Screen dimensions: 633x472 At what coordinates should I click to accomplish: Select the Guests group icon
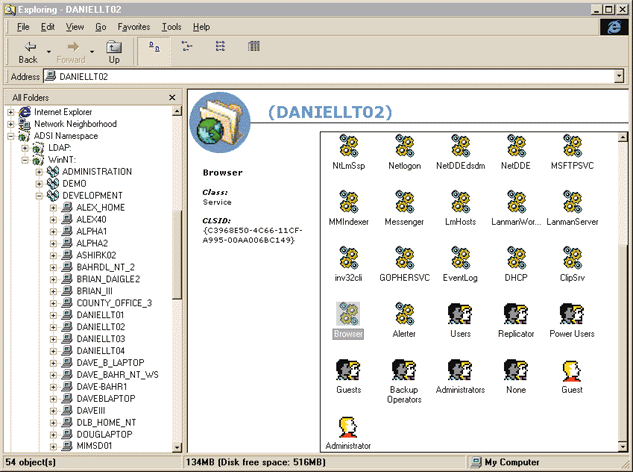tap(348, 370)
